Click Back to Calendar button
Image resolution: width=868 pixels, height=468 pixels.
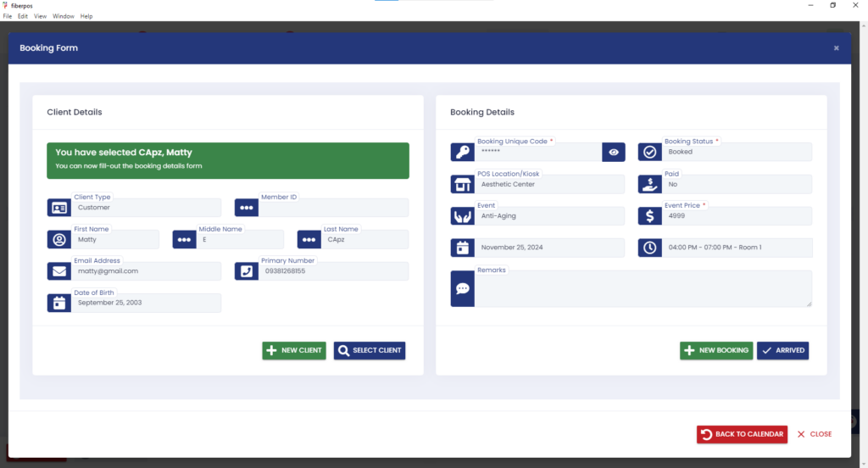point(742,434)
